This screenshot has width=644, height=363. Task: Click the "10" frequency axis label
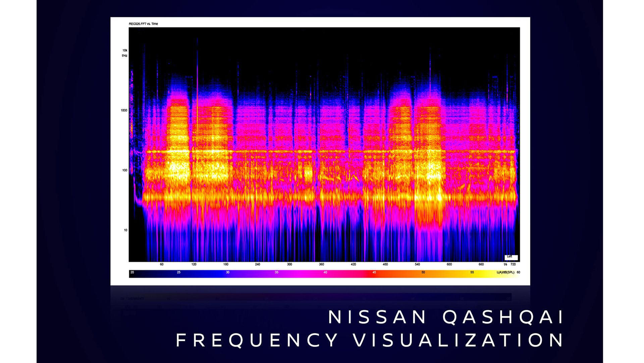click(125, 230)
